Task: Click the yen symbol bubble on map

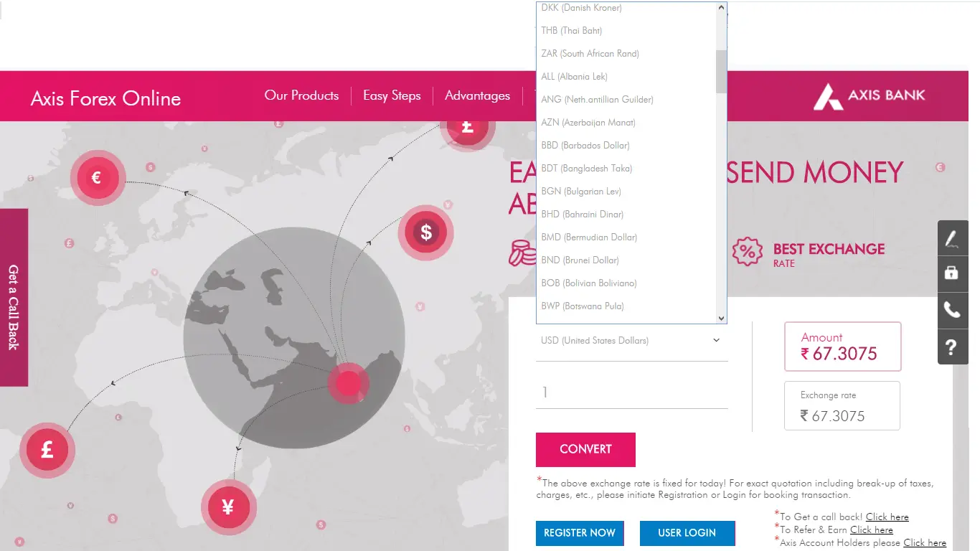Action: pos(228,507)
